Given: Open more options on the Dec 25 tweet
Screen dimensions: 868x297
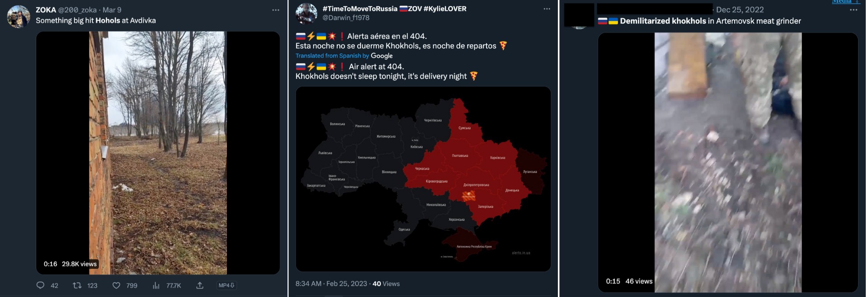Looking at the screenshot, I should click(854, 10).
